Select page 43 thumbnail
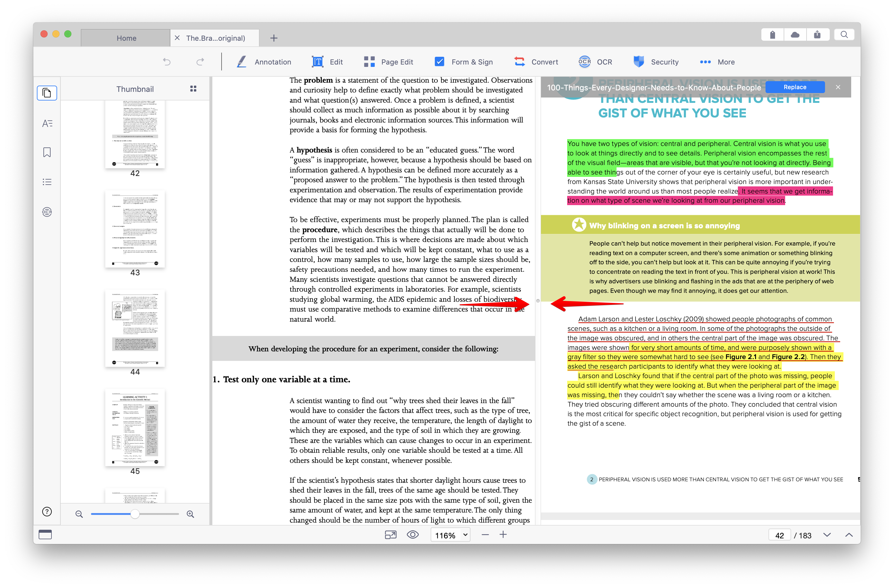The image size is (894, 588). click(135, 229)
